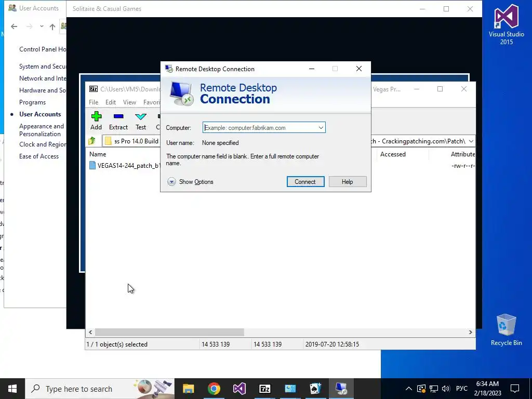Click the Extract icon in 7-Zip toolbar
Viewport: 532px width, 399px height.
tap(118, 121)
